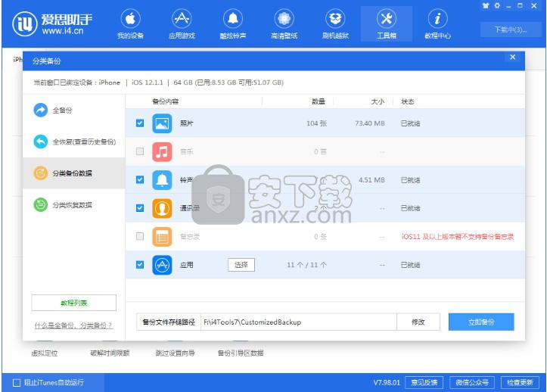Click 104 张 count in 照片 row
Image resolution: width=547 pixels, height=392 pixels.
click(x=317, y=123)
